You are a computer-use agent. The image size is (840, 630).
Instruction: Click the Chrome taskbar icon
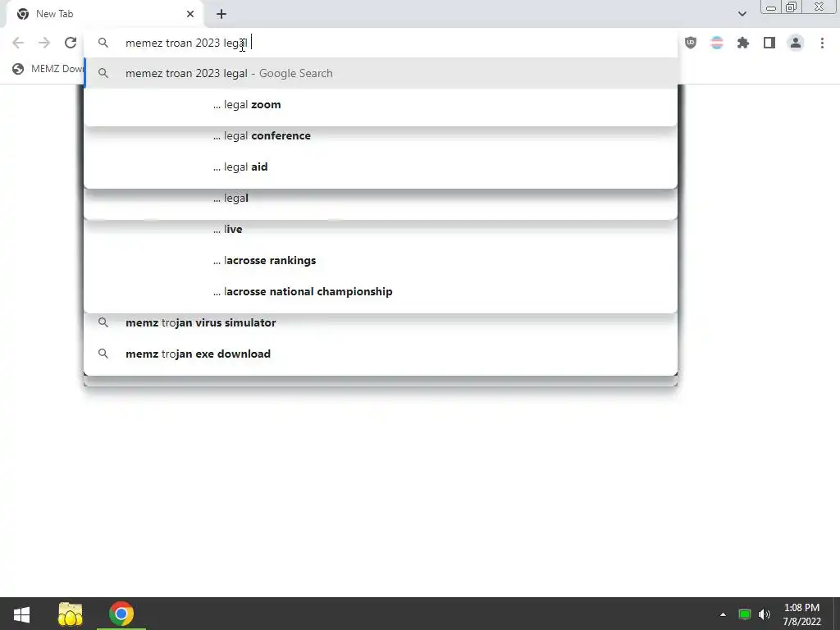tap(121, 614)
